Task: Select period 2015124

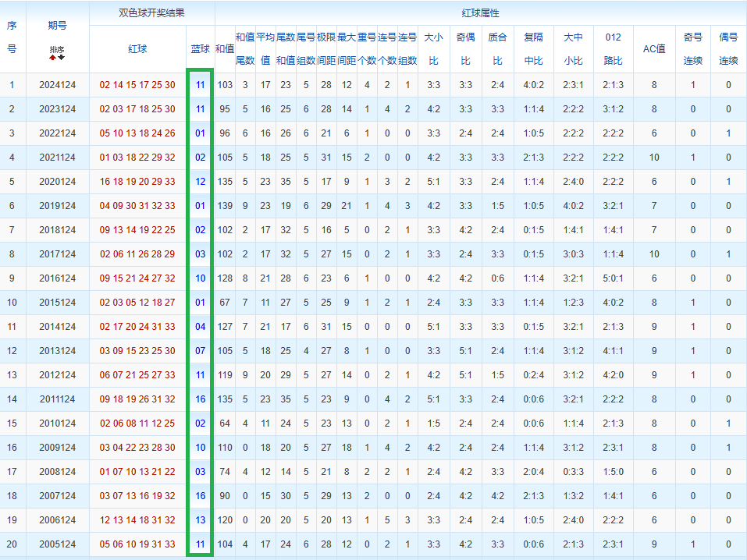Action: coord(57,303)
